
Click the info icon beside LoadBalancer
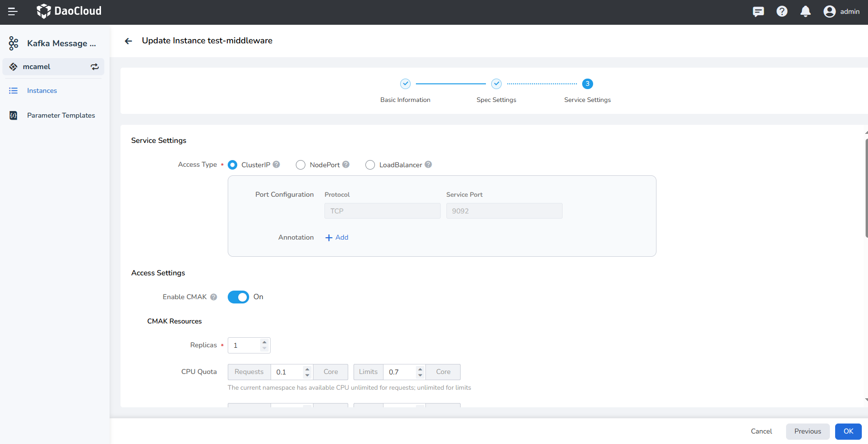428,164
